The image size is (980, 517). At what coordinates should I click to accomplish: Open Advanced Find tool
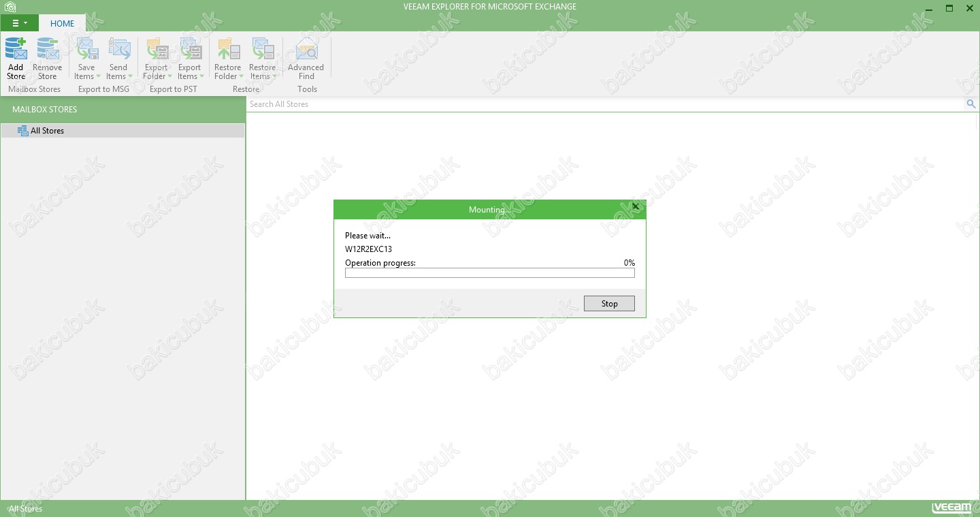(306, 59)
